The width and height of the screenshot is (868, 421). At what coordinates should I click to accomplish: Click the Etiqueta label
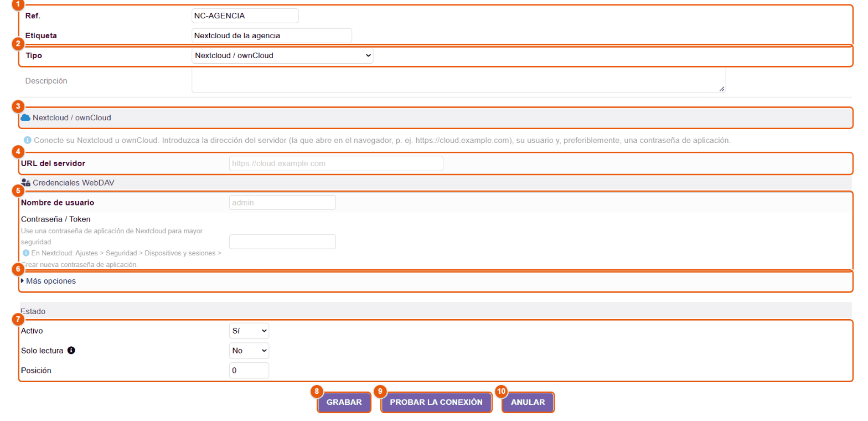(x=42, y=35)
